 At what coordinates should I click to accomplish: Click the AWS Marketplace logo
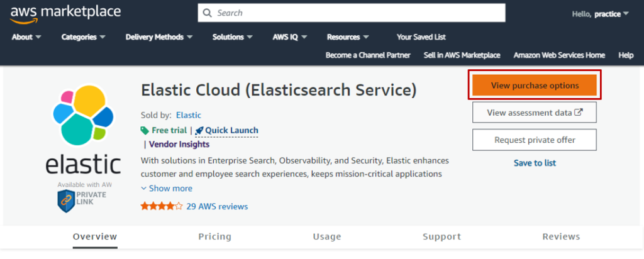coord(65,13)
